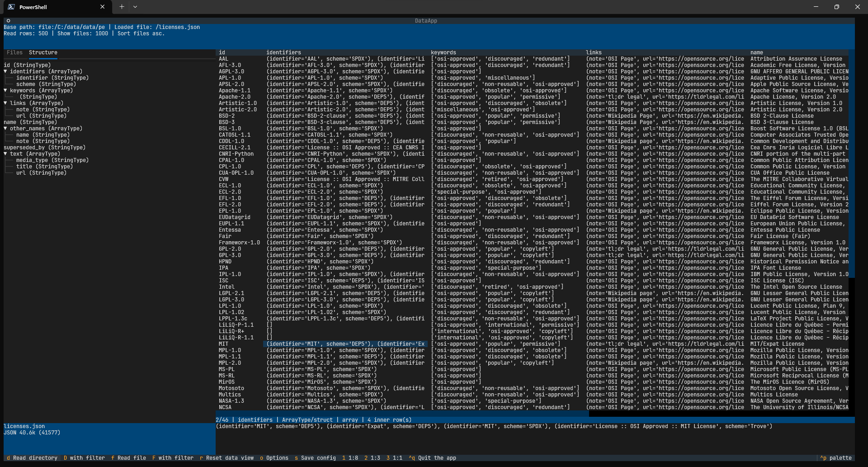Image resolution: width=868 pixels, height=467 pixels.
Task: Minimize the terminal window
Action: click(816, 7)
